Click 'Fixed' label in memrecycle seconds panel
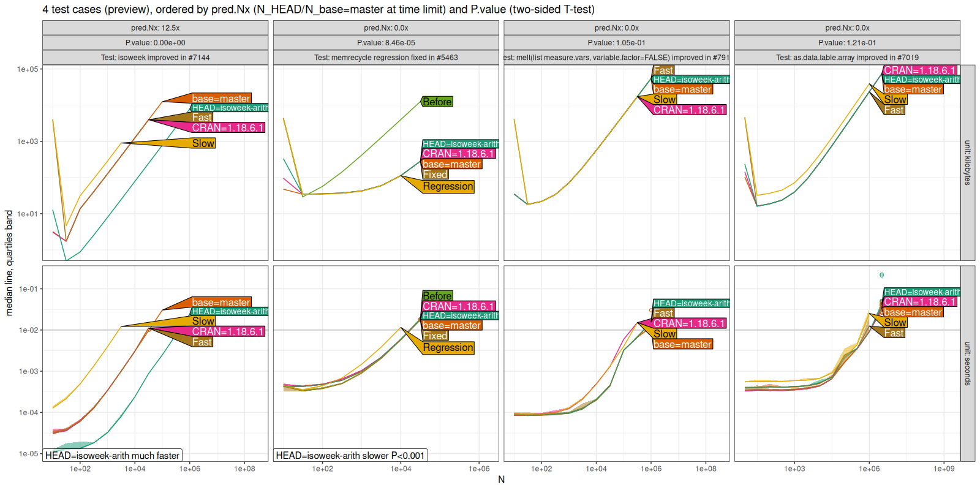Image resolution: width=980 pixels, height=490 pixels. pos(435,336)
